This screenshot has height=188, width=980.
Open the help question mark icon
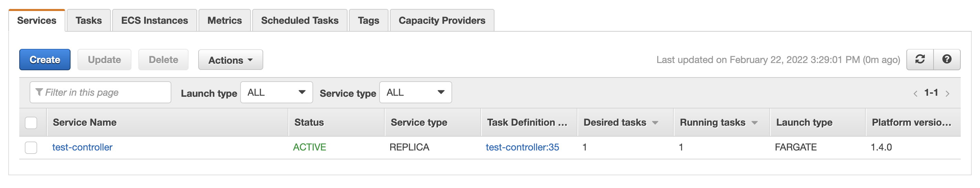[x=947, y=59]
